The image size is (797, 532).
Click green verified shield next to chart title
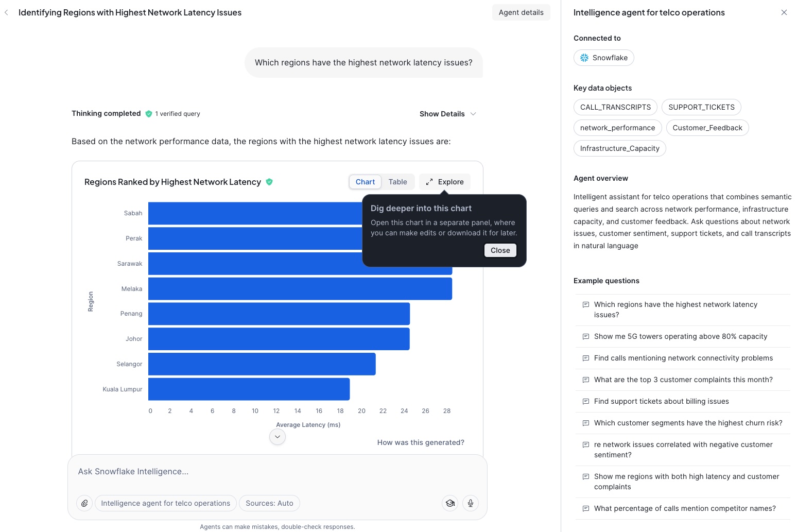(x=269, y=182)
